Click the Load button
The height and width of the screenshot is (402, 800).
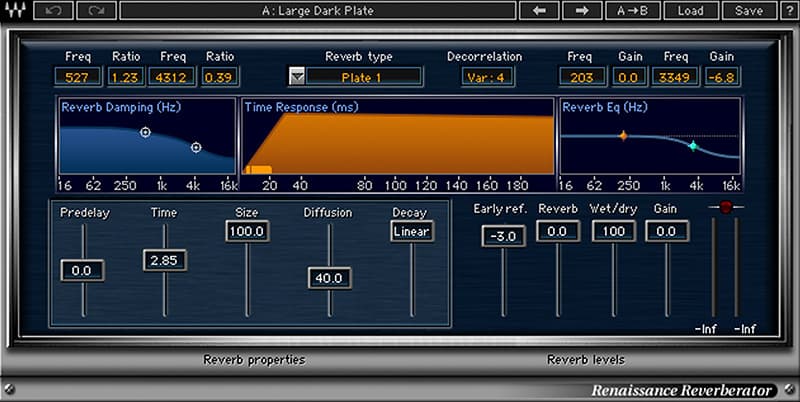[x=691, y=11]
